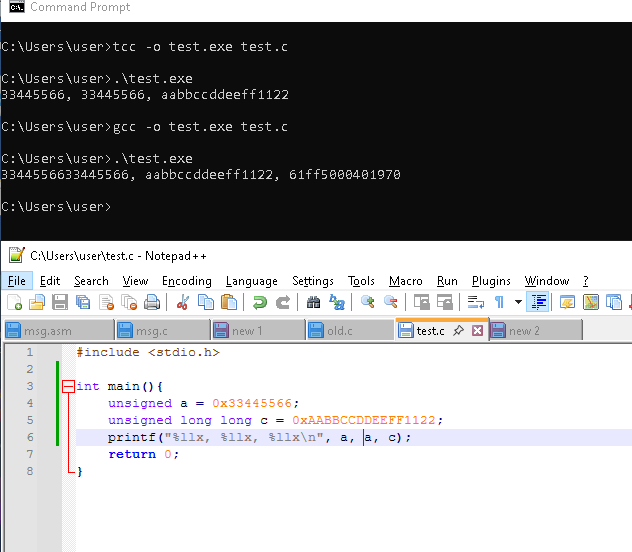The height and width of the screenshot is (552, 632).
Task: Switch to the msg.c tab
Action: (162, 331)
